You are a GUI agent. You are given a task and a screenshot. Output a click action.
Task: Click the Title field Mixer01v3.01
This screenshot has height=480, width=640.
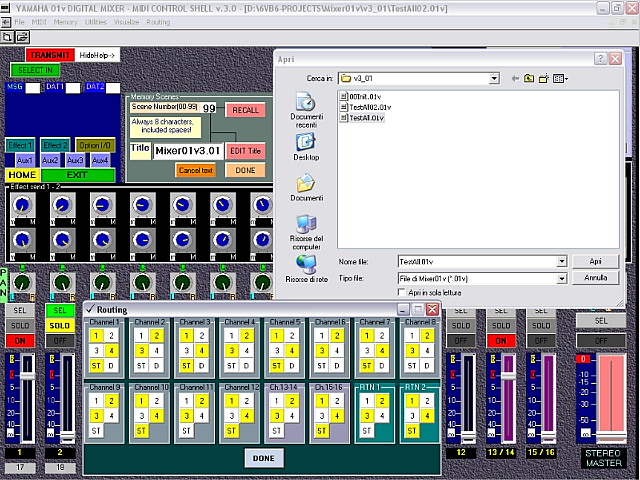pos(188,151)
